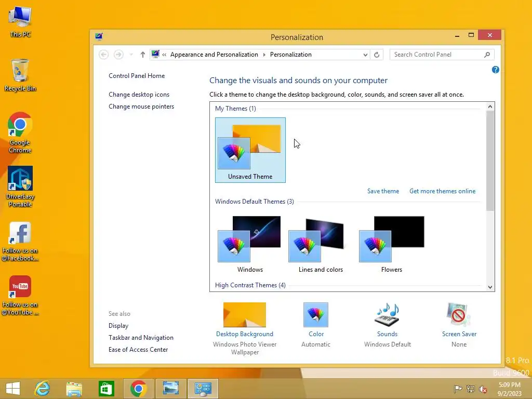Open the Screen Saver settings icon
Image resolution: width=532 pixels, height=399 pixels.
(x=459, y=315)
